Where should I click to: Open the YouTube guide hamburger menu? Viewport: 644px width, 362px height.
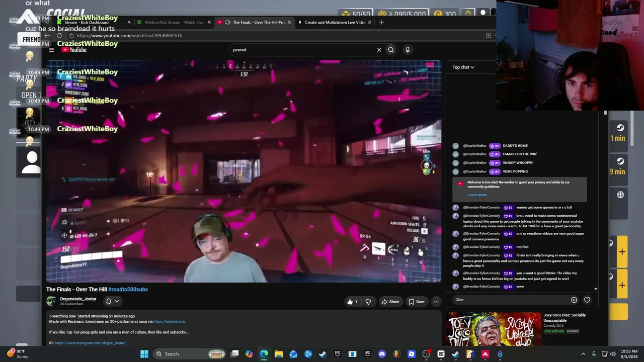(51, 50)
